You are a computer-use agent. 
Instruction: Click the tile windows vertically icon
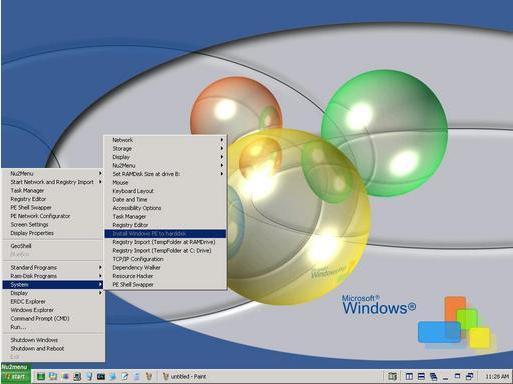click(x=409, y=377)
